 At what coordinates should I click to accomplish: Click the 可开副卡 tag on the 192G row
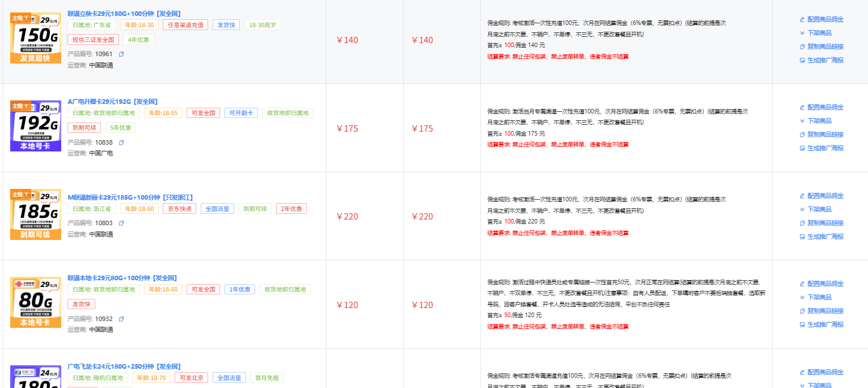point(241,112)
